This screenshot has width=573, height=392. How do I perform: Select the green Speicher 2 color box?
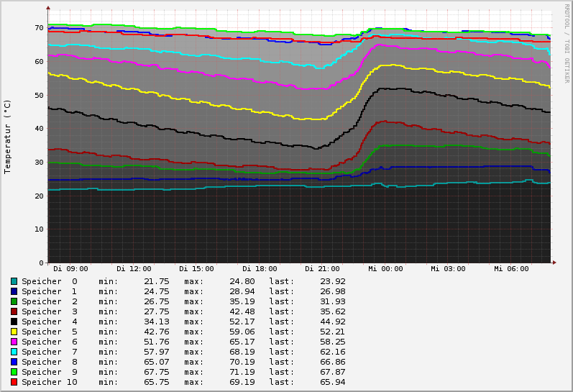[x=14, y=301]
